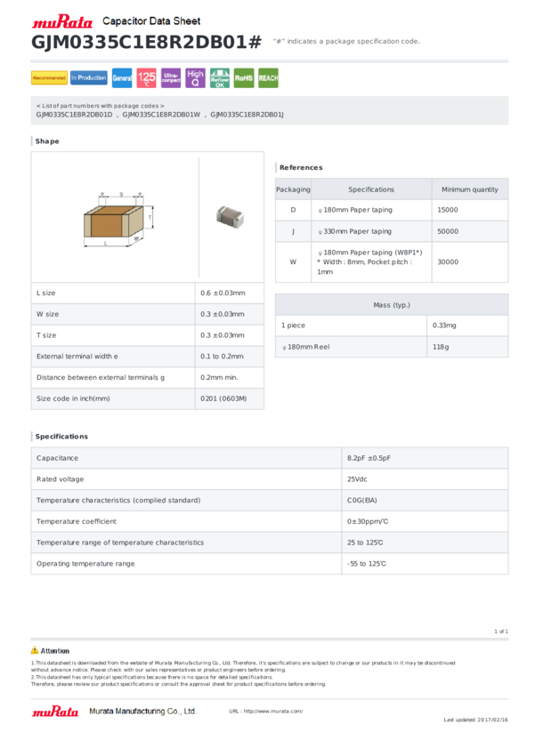The image size is (535, 756).
Task: Select the purple High Q badge
Action: [195, 77]
